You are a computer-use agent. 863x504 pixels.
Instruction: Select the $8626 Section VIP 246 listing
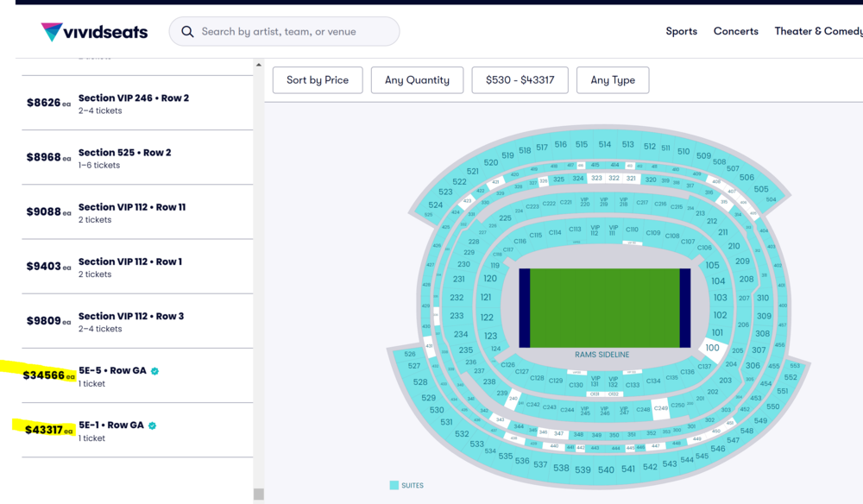[x=129, y=104]
